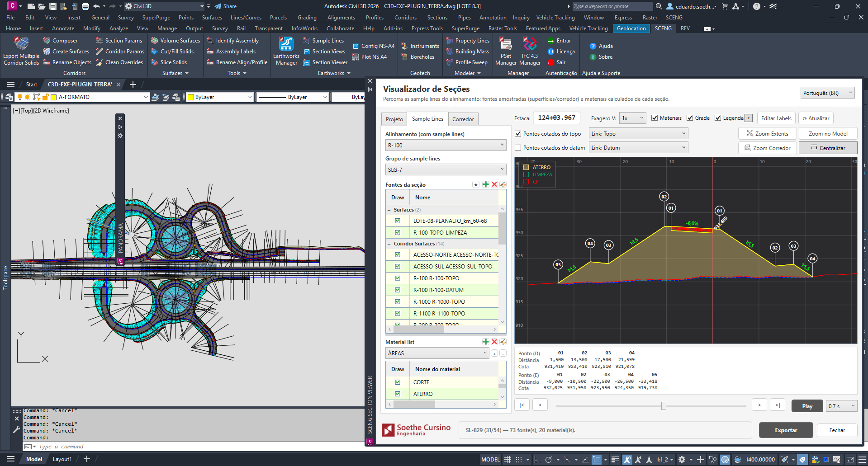This screenshot has height=466, width=868.
Task: Open the 0,7 s playback interval dropdown
Action: click(x=842, y=406)
